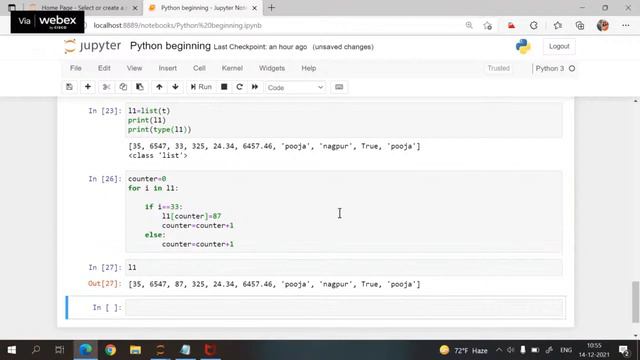Paste cells below icon

click(140, 87)
